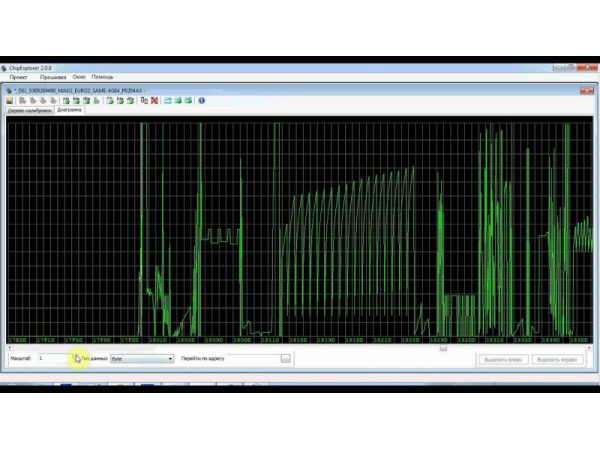This screenshot has height=450, width=600.
Task: Open the Прошивка menu
Action: [x=52, y=77]
